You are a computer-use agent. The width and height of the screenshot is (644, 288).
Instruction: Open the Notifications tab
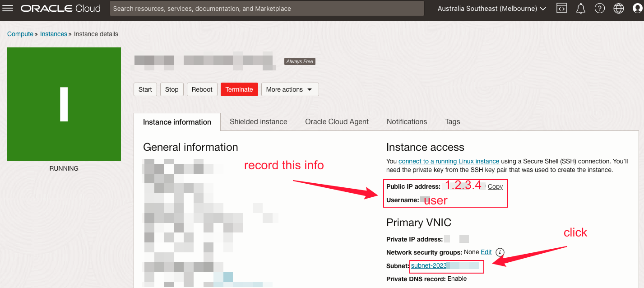pyautogui.click(x=407, y=121)
